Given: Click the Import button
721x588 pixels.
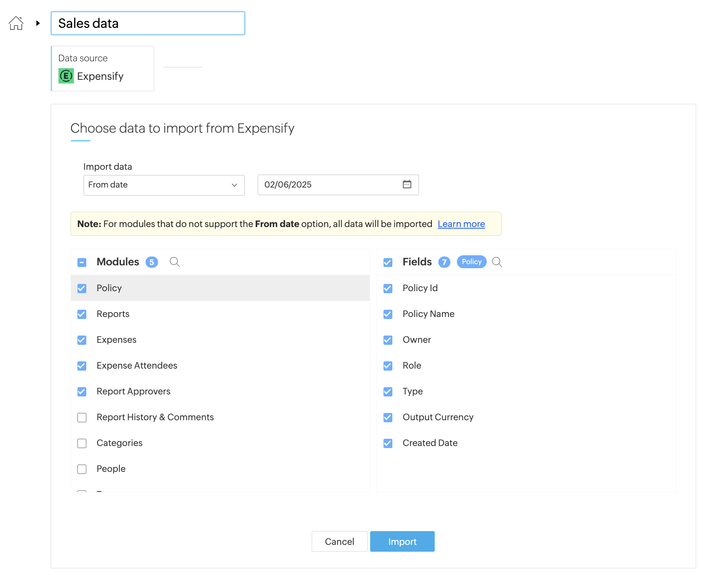Looking at the screenshot, I should point(402,541).
